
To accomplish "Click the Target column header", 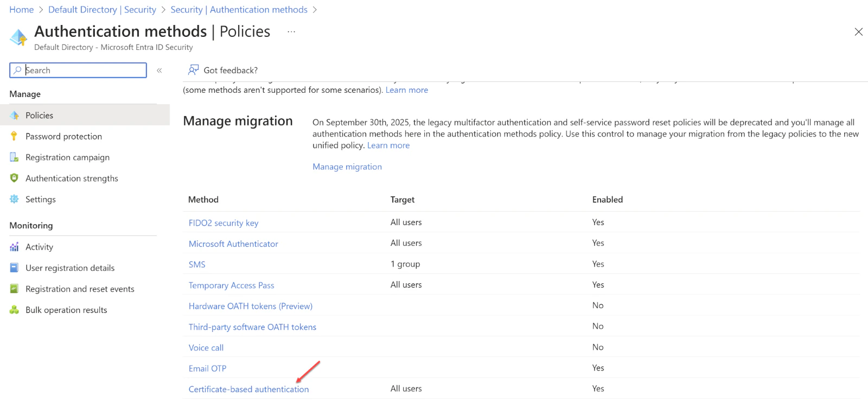I will click(x=403, y=200).
